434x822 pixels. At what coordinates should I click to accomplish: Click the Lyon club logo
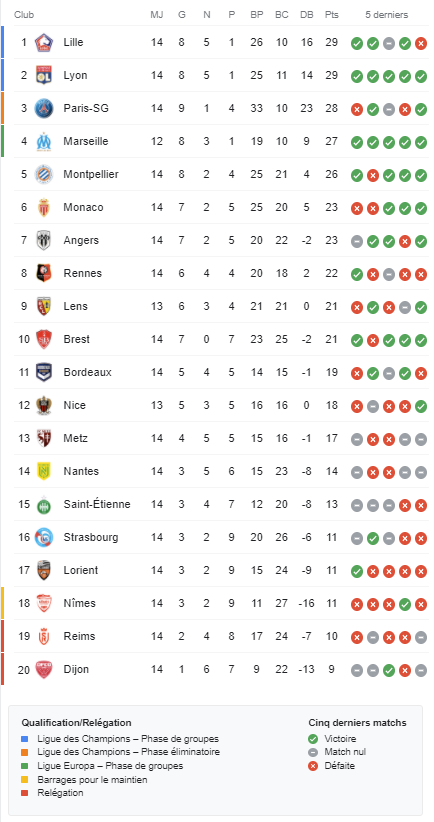pos(44,75)
